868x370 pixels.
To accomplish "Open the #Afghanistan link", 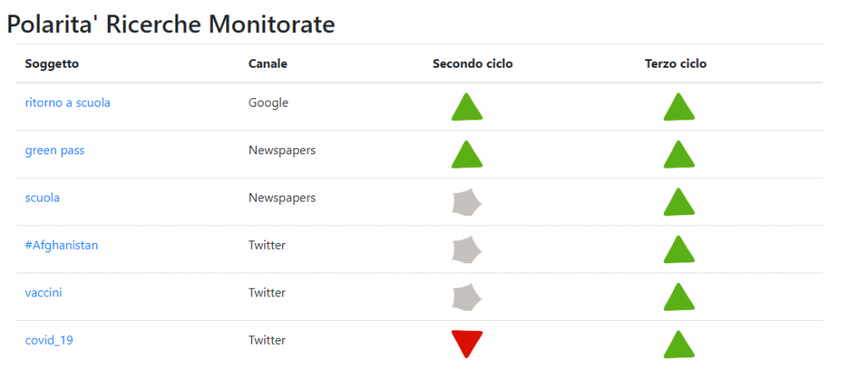I will tap(61, 246).
